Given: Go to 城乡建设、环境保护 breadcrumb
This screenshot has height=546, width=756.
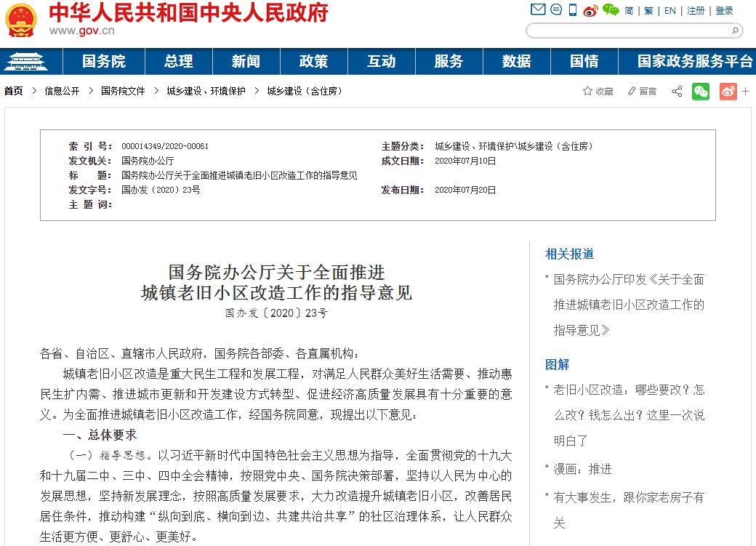Looking at the screenshot, I should click(206, 91).
